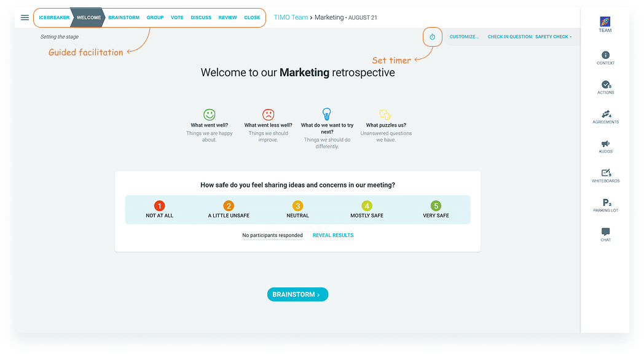Click the red sad face icon
The width and height of the screenshot is (644, 355).
268,114
